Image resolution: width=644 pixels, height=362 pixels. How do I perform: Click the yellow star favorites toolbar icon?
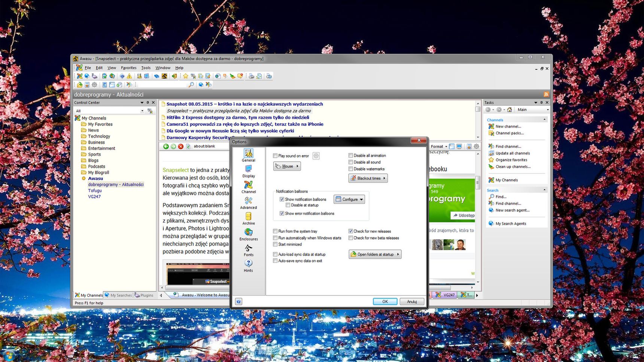[186, 76]
